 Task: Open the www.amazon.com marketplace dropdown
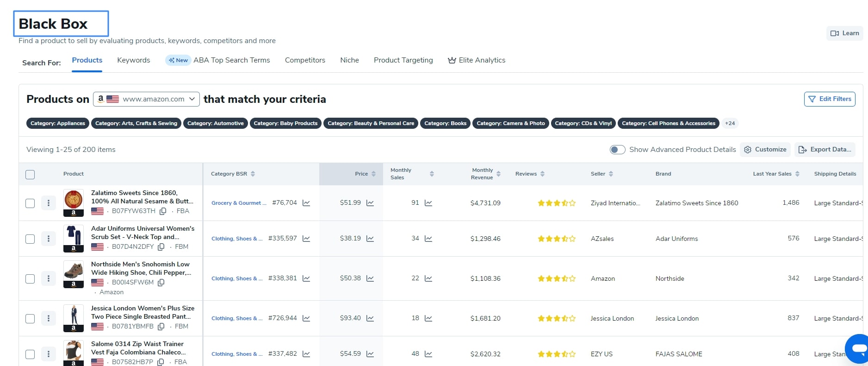coord(146,99)
